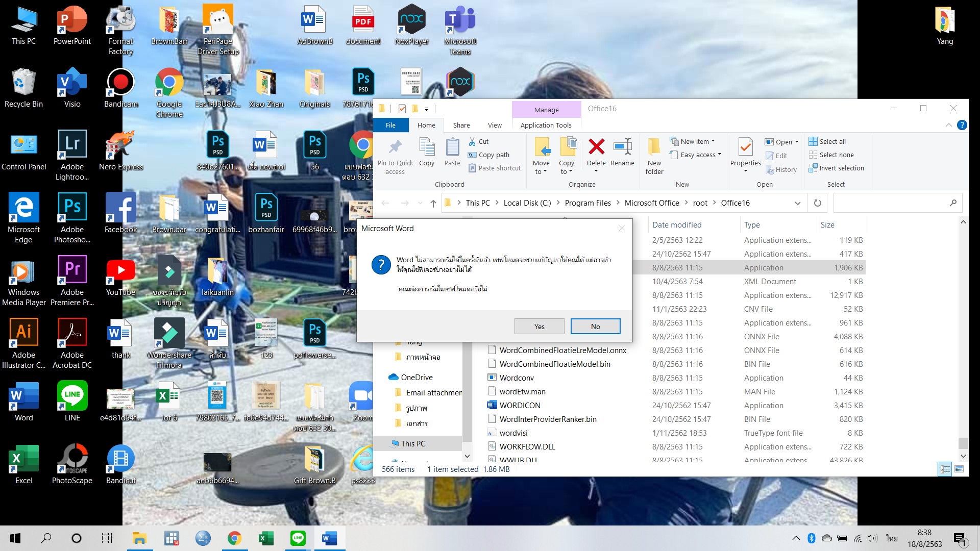Click Yes in Microsoft Word dialog
The image size is (980, 551).
pyautogui.click(x=539, y=327)
